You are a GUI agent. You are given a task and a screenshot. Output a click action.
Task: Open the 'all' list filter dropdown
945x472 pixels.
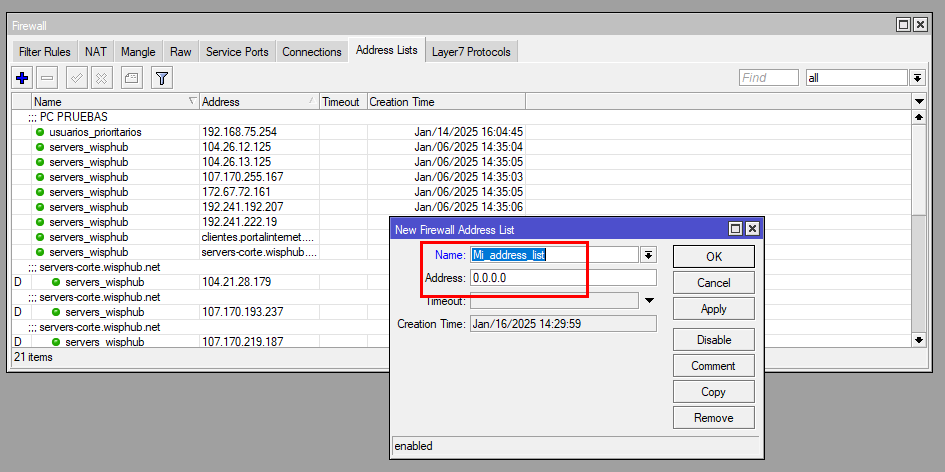(917, 77)
